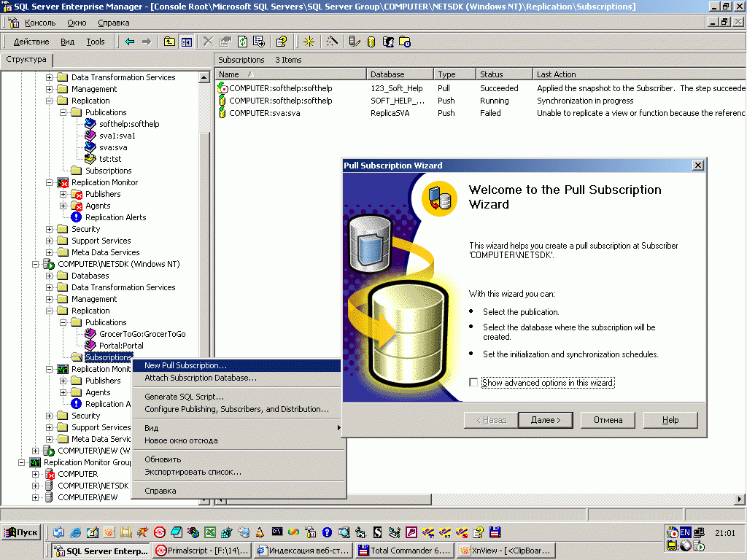Collapse Publications containing GrocerToGo
Image resolution: width=747 pixels, height=560 pixels.
point(63,322)
